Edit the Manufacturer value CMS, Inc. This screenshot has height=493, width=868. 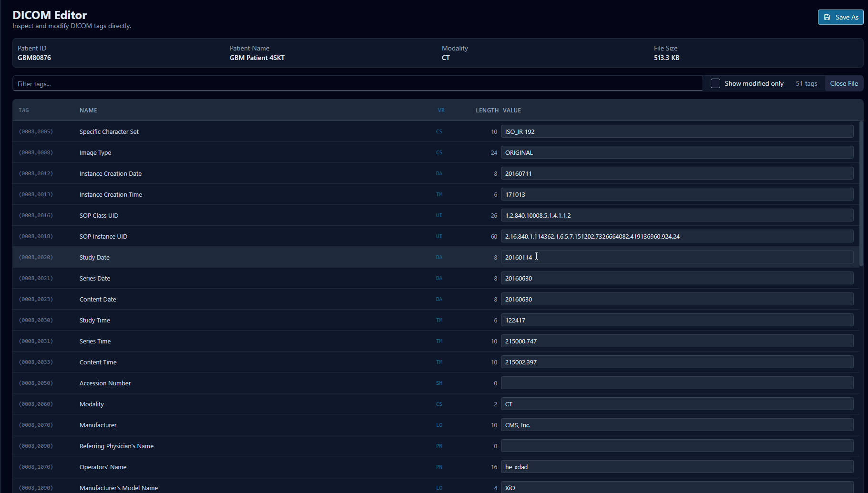[x=677, y=425]
